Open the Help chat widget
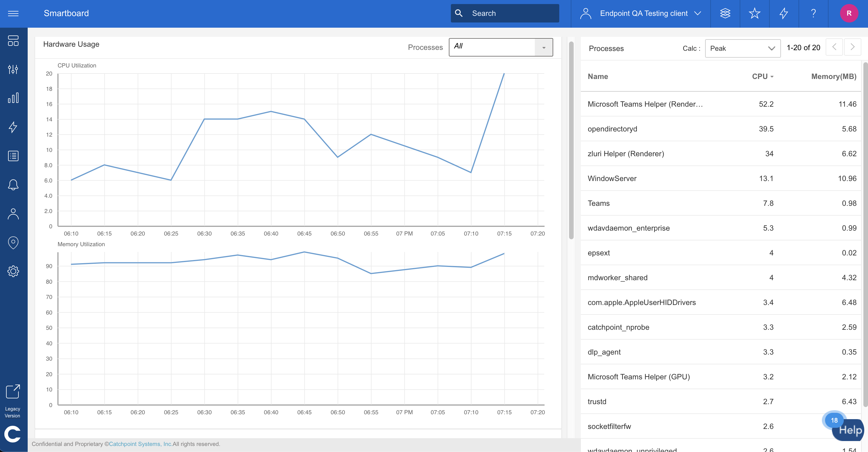 [x=848, y=430]
